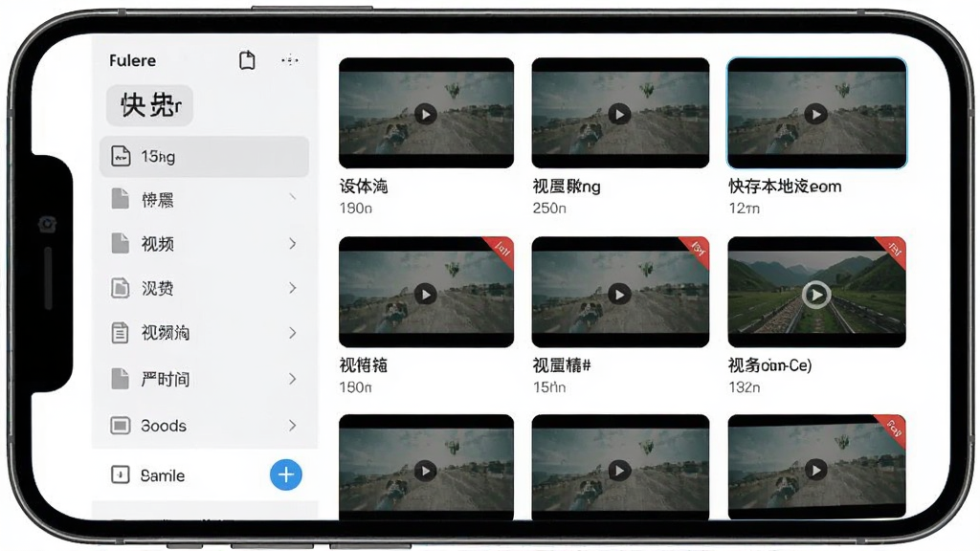This screenshot has height=551, width=980.
Task: Play the video labeled 15hn
Action: (619, 295)
